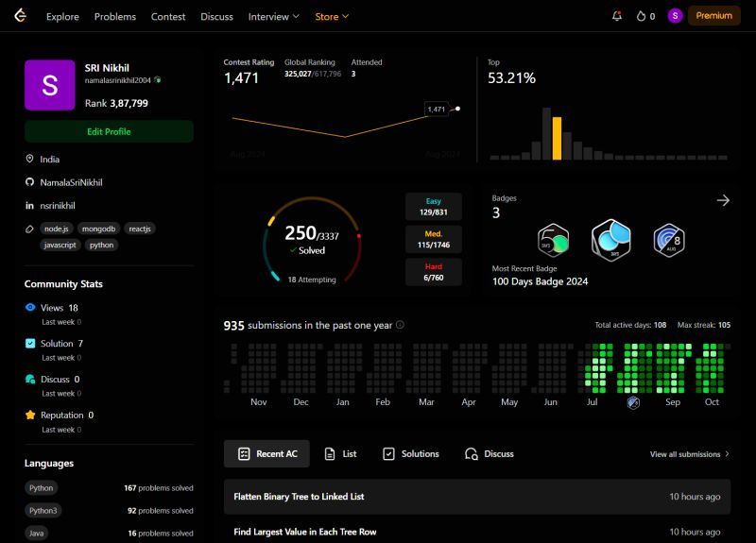
Task: Switch to the List tab
Action: click(x=340, y=454)
